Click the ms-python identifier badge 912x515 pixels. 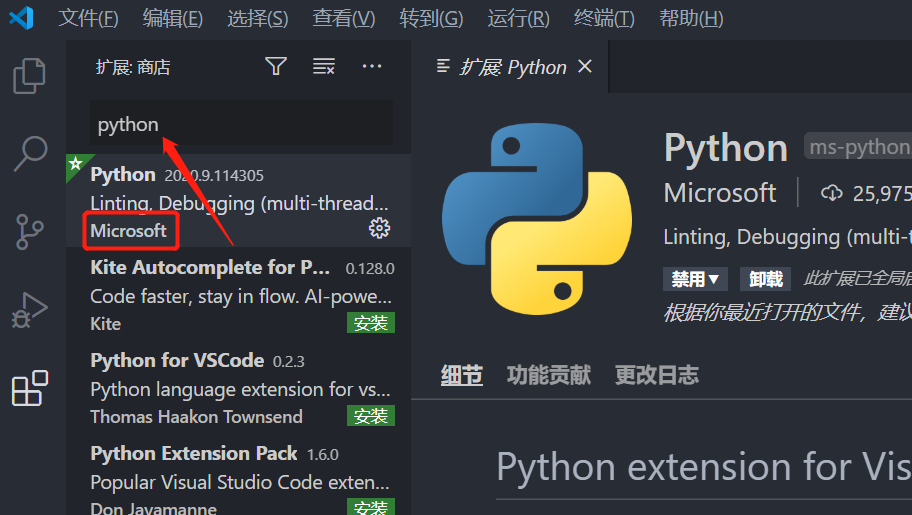(x=858, y=147)
